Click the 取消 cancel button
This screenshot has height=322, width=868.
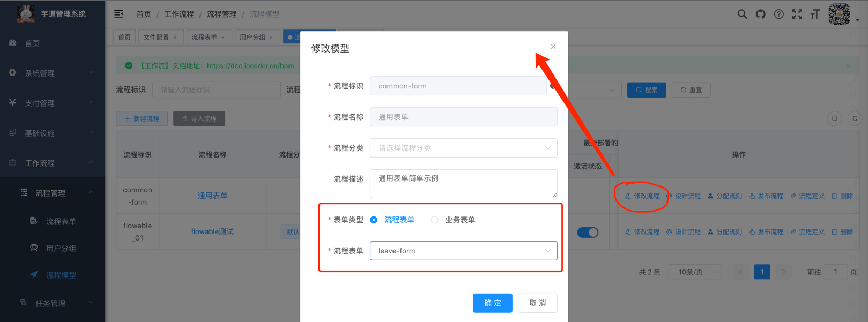[537, 303]
